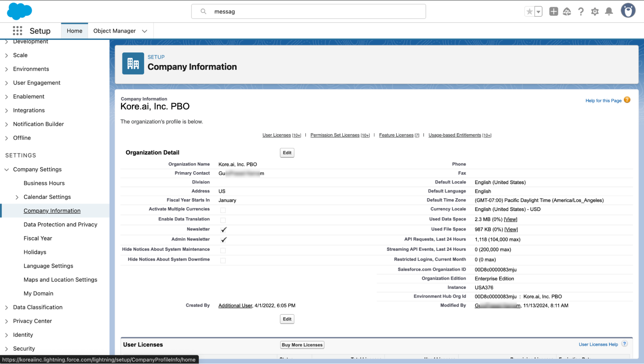Viewport: 644px width, 364px height.
Task: Open the App Launcher grid icon
Action: pyautogui.click(x=17, y=31)
